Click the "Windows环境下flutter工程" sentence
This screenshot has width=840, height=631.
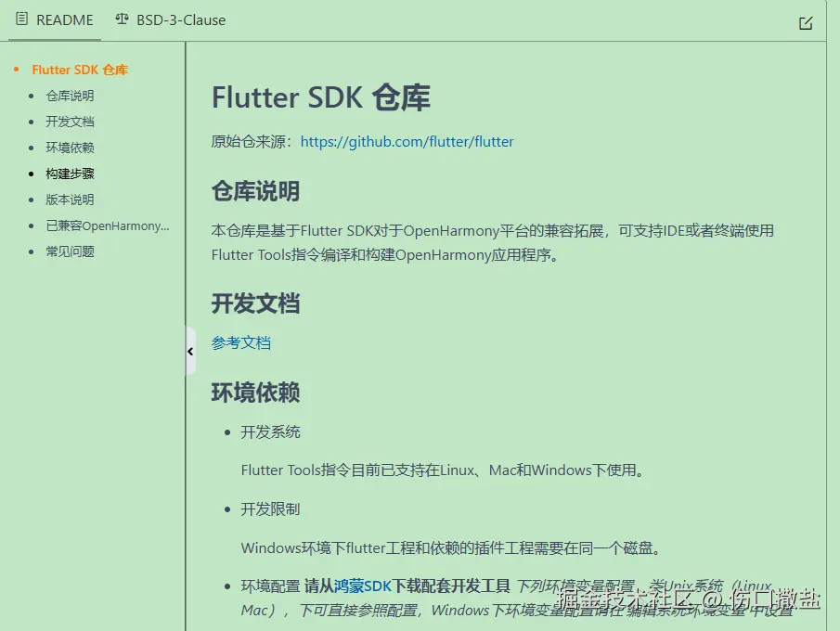(x=452, y=548)
